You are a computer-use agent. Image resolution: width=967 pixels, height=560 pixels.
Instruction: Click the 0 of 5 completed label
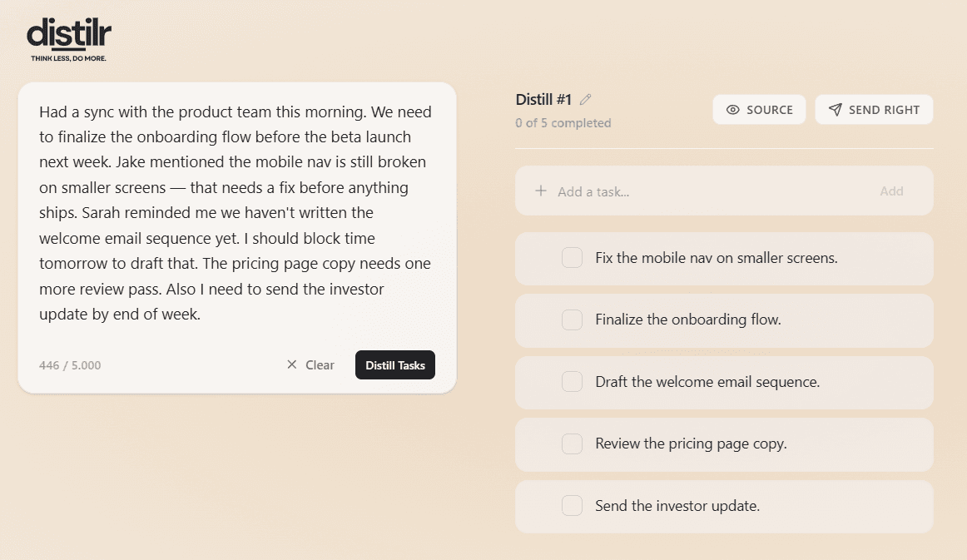(x=563, y=123)
